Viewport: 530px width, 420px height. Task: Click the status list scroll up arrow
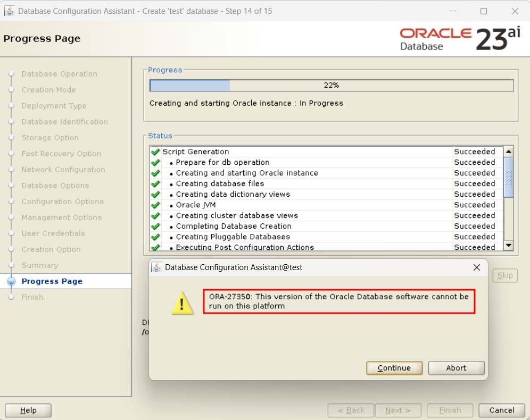tap(508, 152)
